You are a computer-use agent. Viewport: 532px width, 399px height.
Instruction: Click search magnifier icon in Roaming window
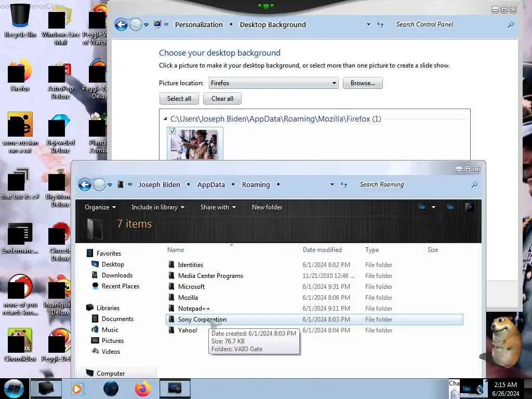[x=474, y=184]
